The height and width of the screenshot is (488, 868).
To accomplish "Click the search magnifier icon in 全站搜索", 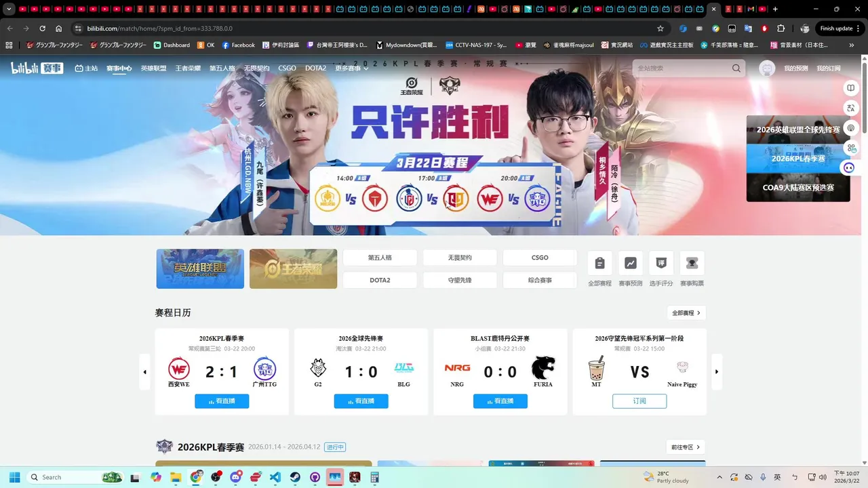I will [x=736, y=68].
